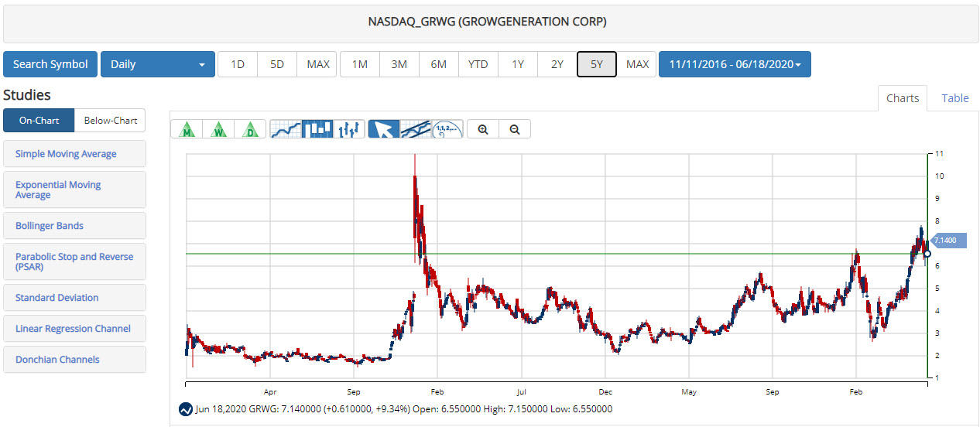Click the GRWG legend icon below chart

pos(185,408)
